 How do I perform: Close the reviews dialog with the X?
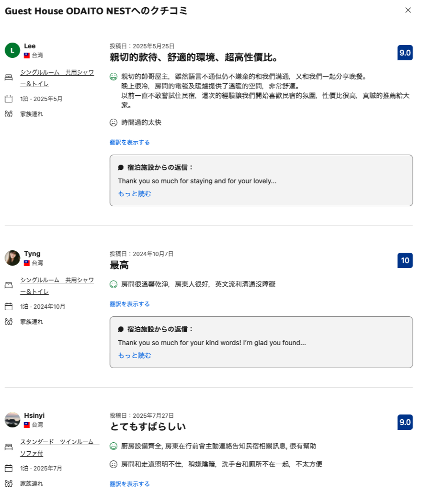(408, 10)
